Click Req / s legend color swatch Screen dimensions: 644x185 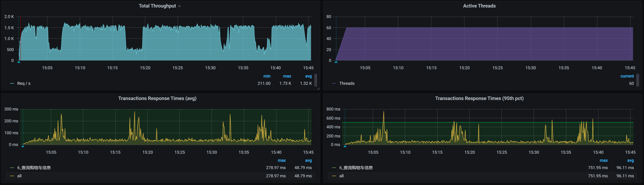(x=12, y=84)
